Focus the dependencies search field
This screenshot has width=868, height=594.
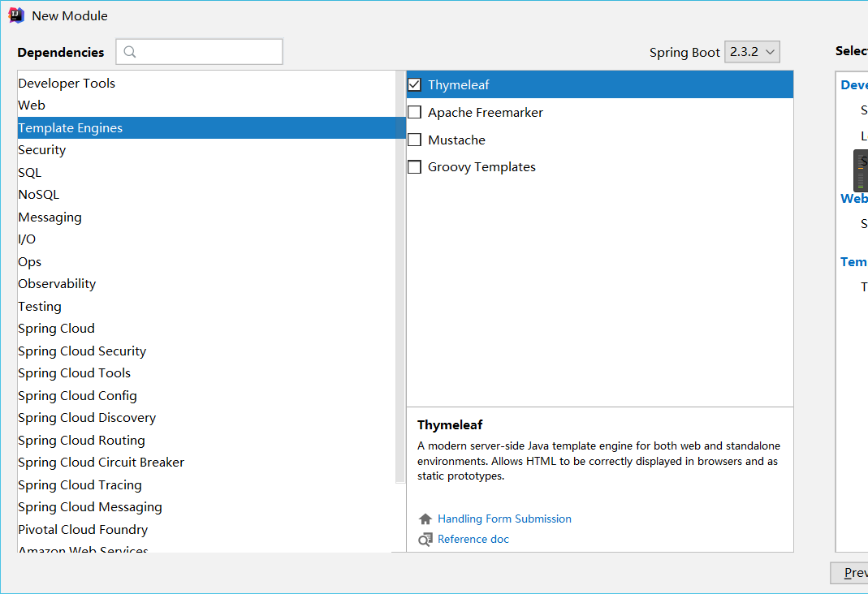coord(199,52)
